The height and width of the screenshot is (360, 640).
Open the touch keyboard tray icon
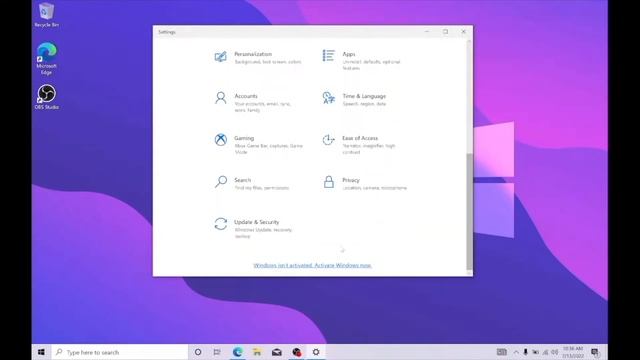coord(502,352)
